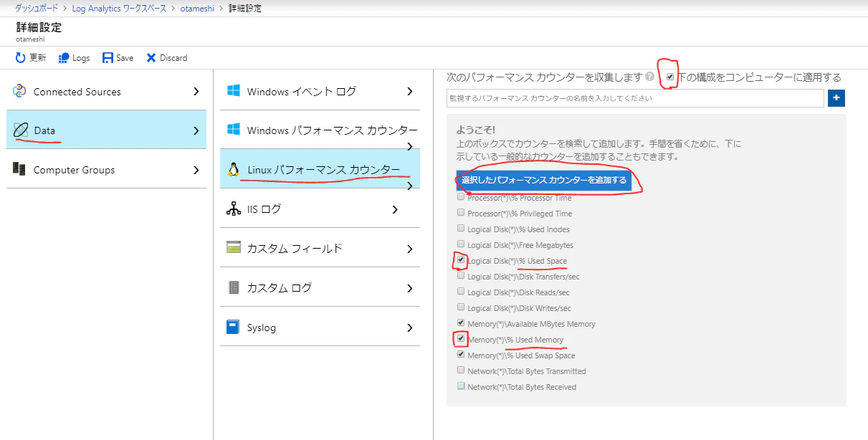Uncheck Memory(*)\% Used Swap Space
Image resolution: width=868 pixels, height=440 pixels.
(459, 354)
